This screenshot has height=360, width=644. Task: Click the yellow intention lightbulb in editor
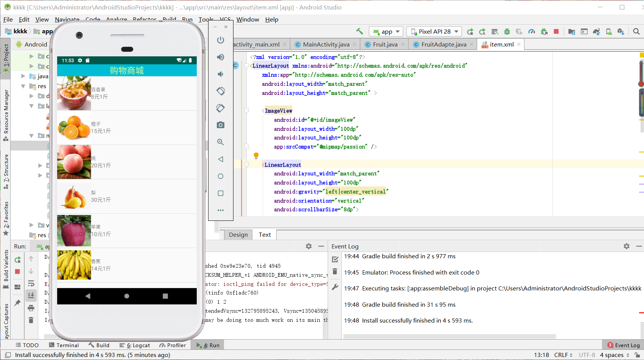pos(256,155)
